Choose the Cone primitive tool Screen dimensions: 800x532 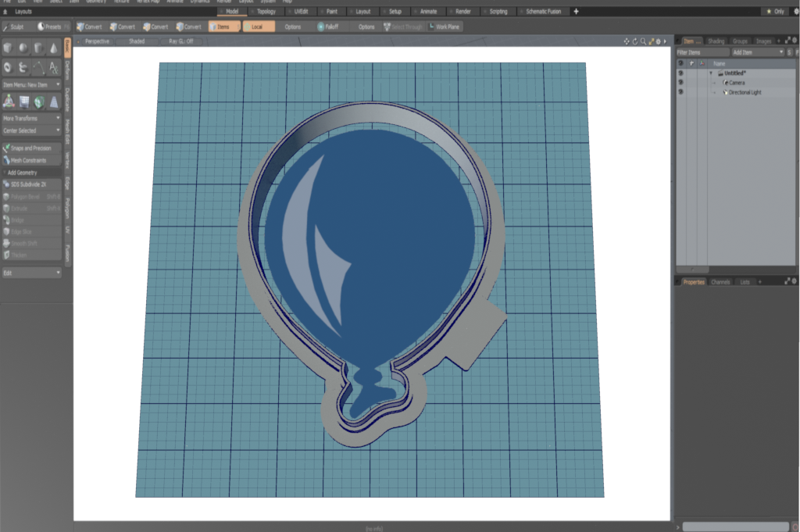(x=53, y=48)
